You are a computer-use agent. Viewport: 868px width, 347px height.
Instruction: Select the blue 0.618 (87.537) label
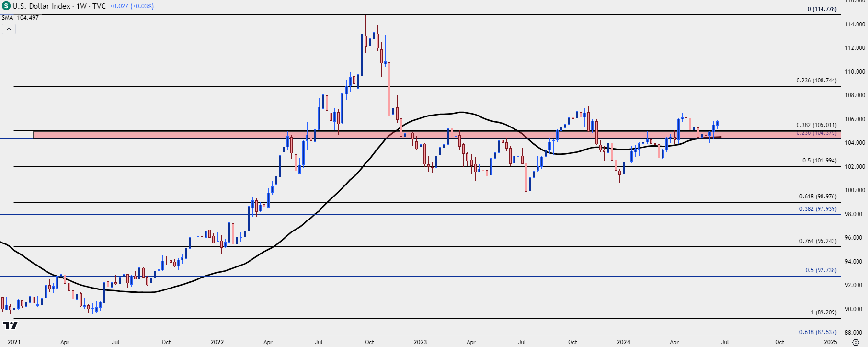818,332
